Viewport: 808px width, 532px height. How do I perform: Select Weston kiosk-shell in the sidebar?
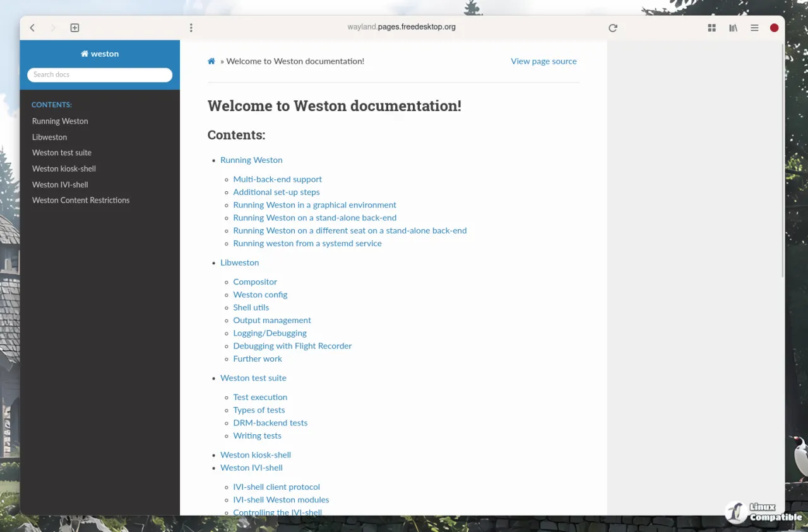point(64,168)
